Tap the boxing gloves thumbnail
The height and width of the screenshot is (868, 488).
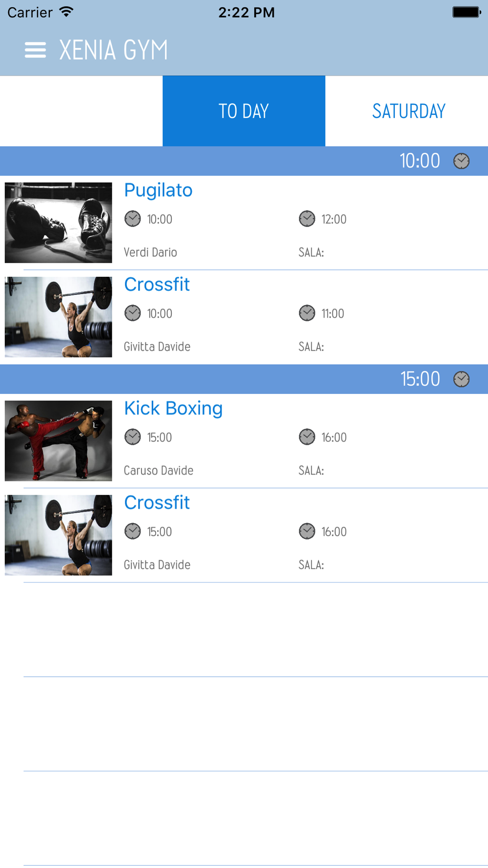click(59, 223)
